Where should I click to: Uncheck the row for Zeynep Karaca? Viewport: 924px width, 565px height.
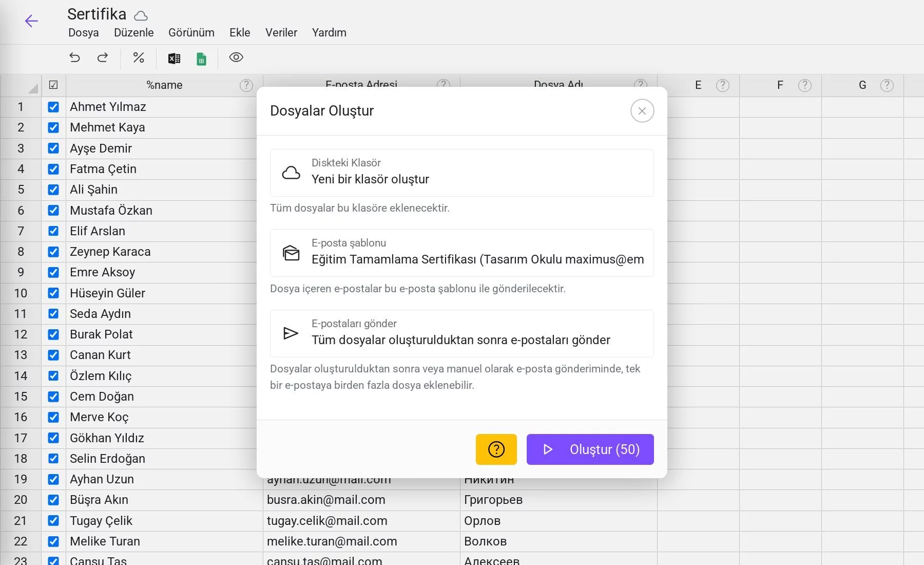coord(53,252)
